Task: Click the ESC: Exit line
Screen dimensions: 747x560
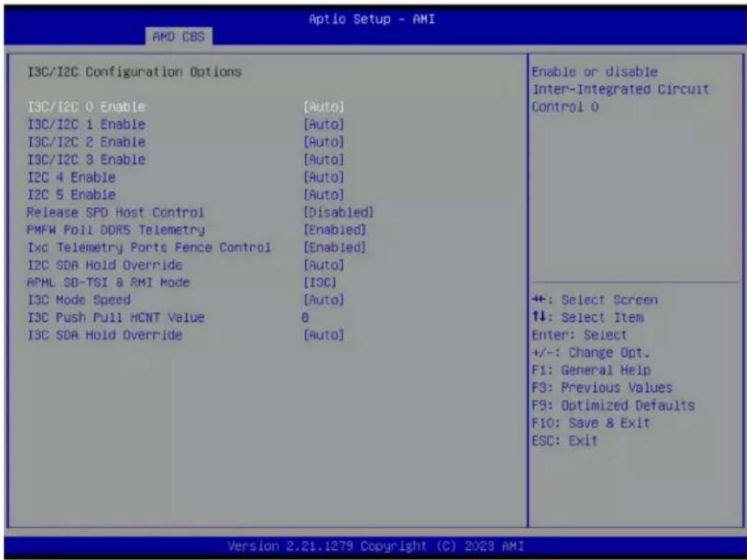Action: 564,441
